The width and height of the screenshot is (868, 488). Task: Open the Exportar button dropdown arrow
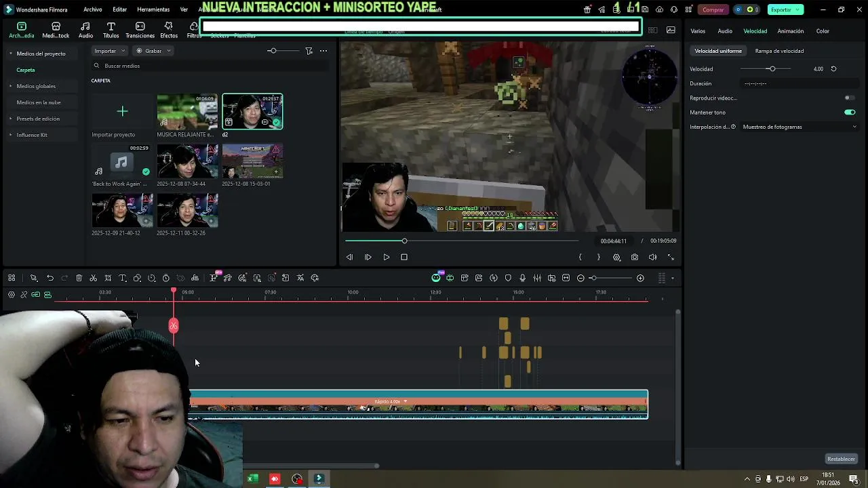[x=798, y=9]
